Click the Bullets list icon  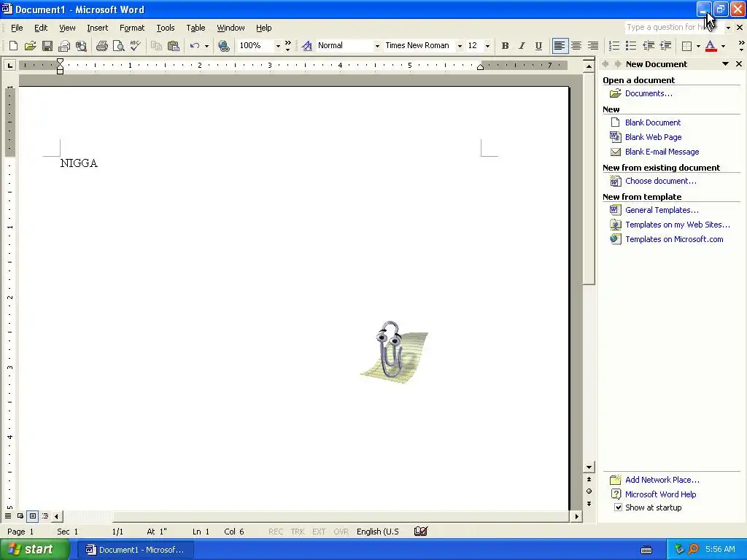click(x=631, y=46)
